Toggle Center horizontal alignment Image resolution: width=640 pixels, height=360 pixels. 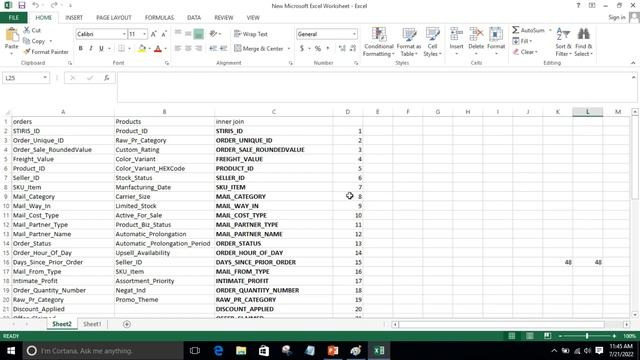pyautogui.click(x=188, y=48)
